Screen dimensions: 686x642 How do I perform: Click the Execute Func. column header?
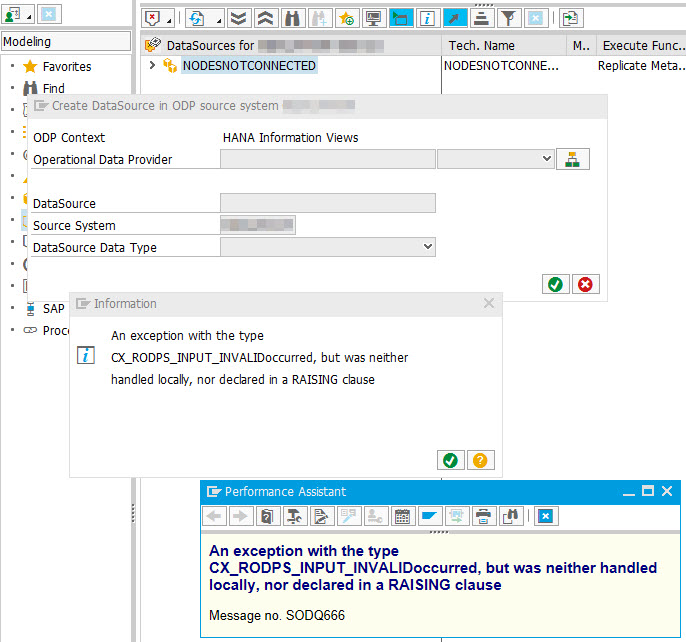point(643,46)
